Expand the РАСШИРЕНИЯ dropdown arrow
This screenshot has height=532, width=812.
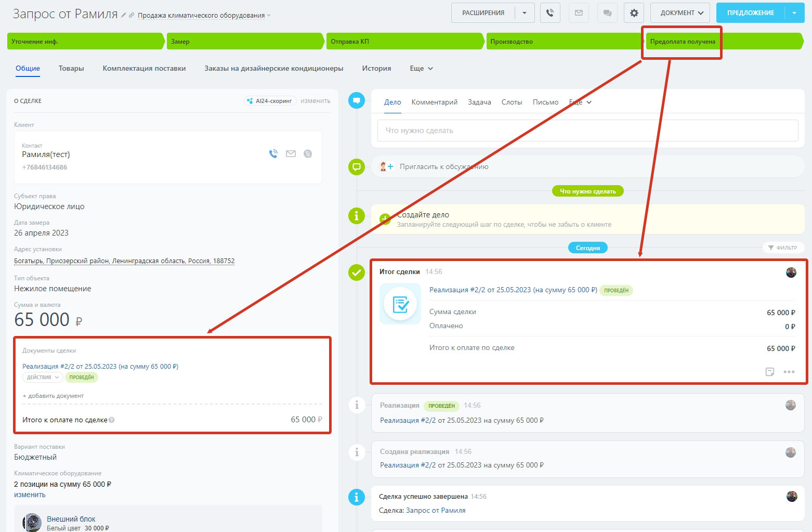[525, 13]
